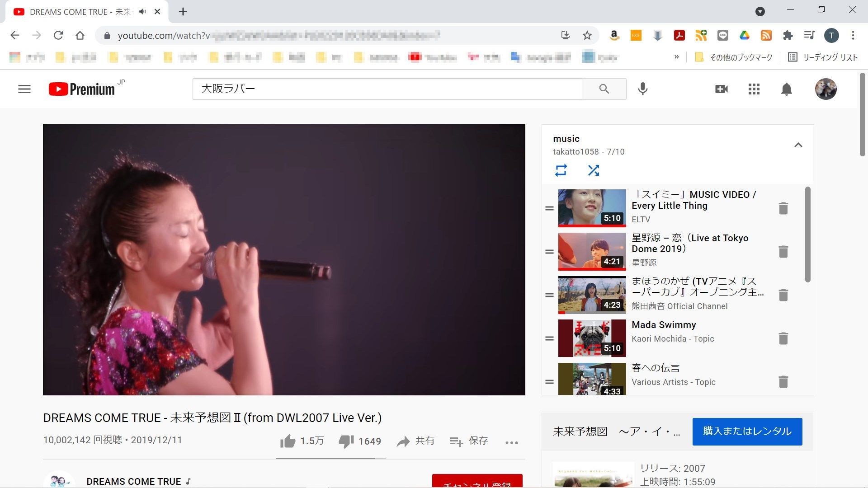Go to the YouTube Premium home logo
The width and height of the screenshot is (868, 488).
click(82, 89)
